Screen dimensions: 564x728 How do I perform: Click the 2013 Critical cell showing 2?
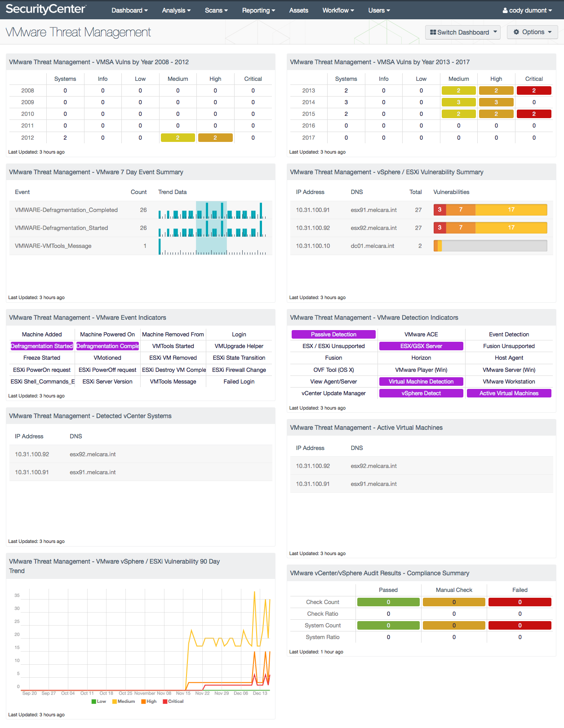point(534,91)
